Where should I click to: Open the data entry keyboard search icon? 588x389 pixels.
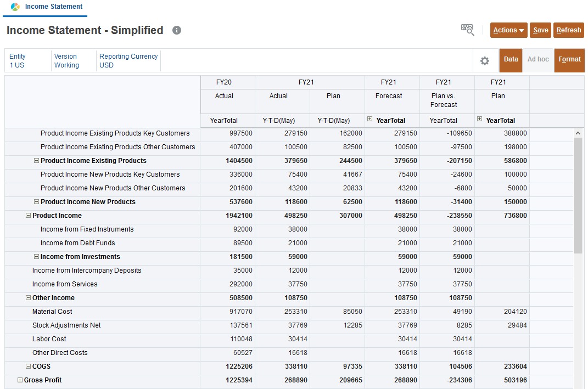[x=467, y=30]
